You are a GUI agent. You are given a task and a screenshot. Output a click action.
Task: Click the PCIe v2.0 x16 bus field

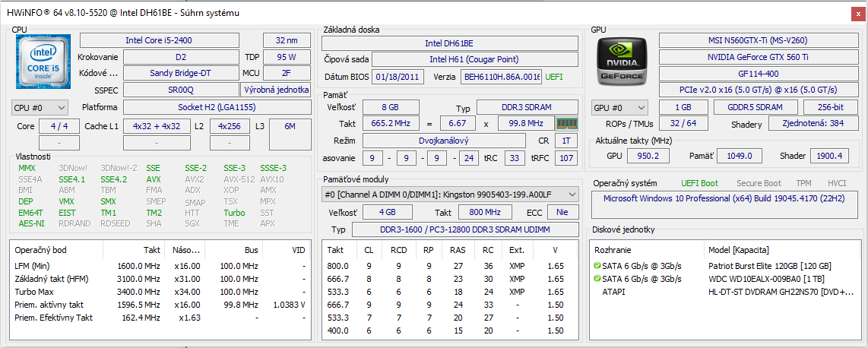(x=759, y=90)
